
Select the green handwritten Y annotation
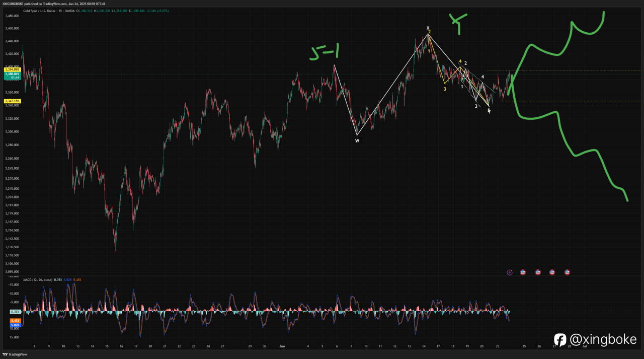point(458,23)
